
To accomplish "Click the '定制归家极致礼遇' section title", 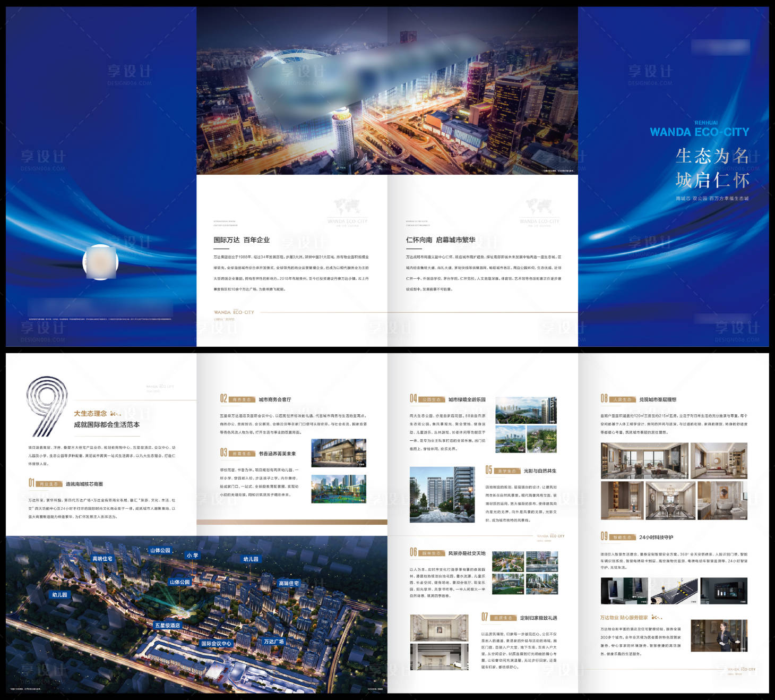I will [538, 618].
